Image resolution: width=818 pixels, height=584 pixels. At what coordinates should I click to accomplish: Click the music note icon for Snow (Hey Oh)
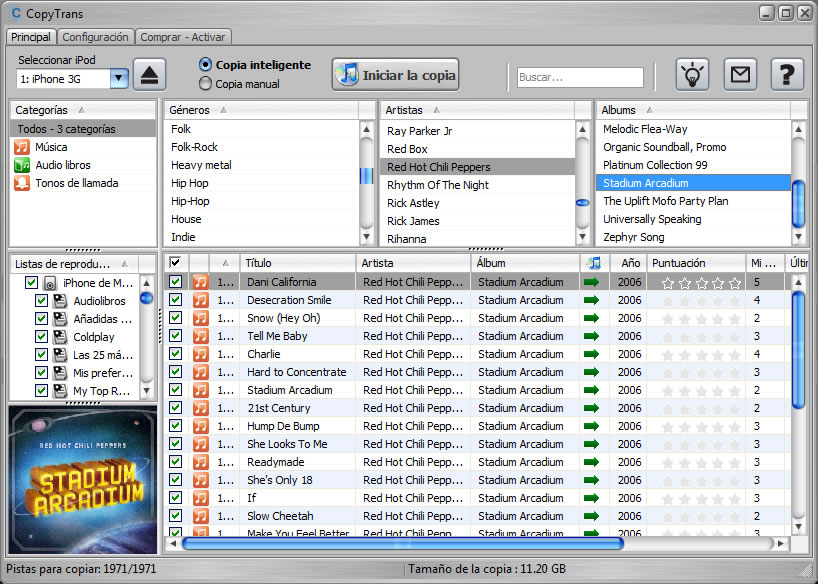coord(200,318)
